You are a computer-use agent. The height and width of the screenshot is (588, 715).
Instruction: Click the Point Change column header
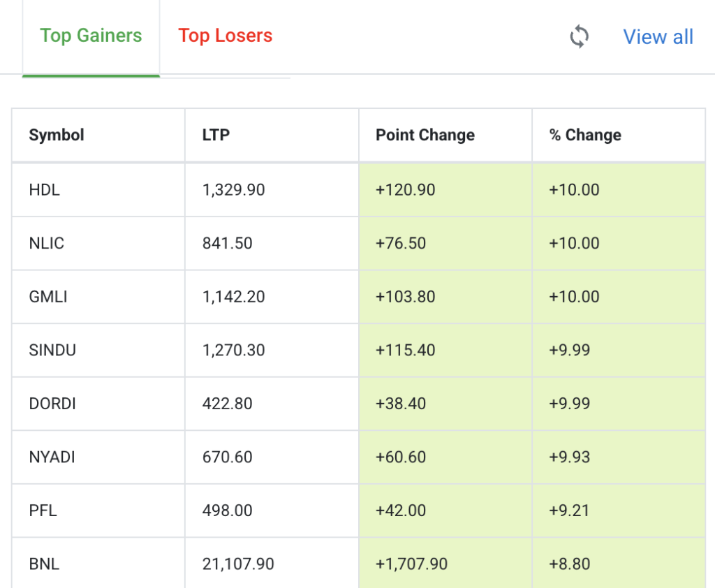(x=425, y=135)
